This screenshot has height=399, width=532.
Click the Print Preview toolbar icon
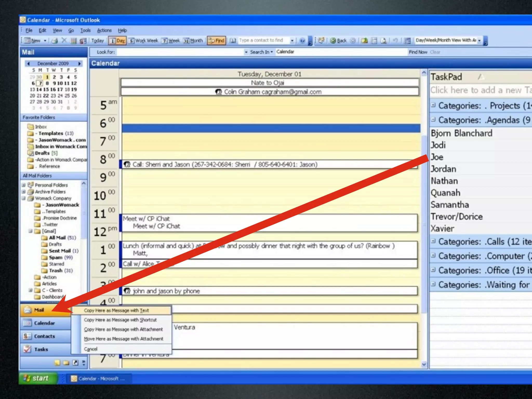[383, 41]
